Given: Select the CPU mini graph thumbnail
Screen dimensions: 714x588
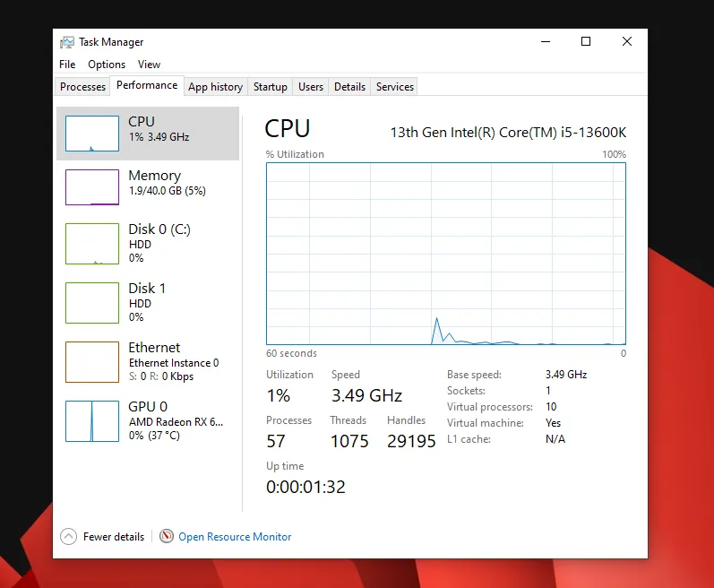Looking at the screenshot, I should pyautogui.click(x=92, y=134).
